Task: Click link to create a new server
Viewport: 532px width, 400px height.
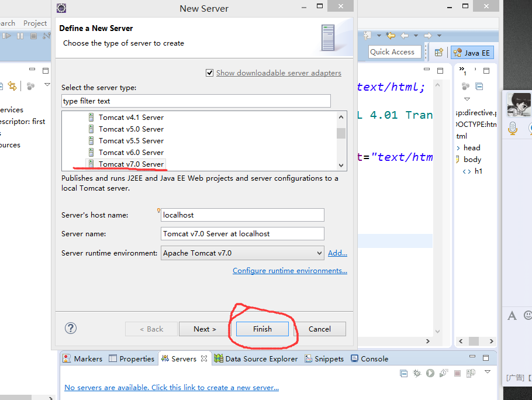Action: [x=171, y=388]
